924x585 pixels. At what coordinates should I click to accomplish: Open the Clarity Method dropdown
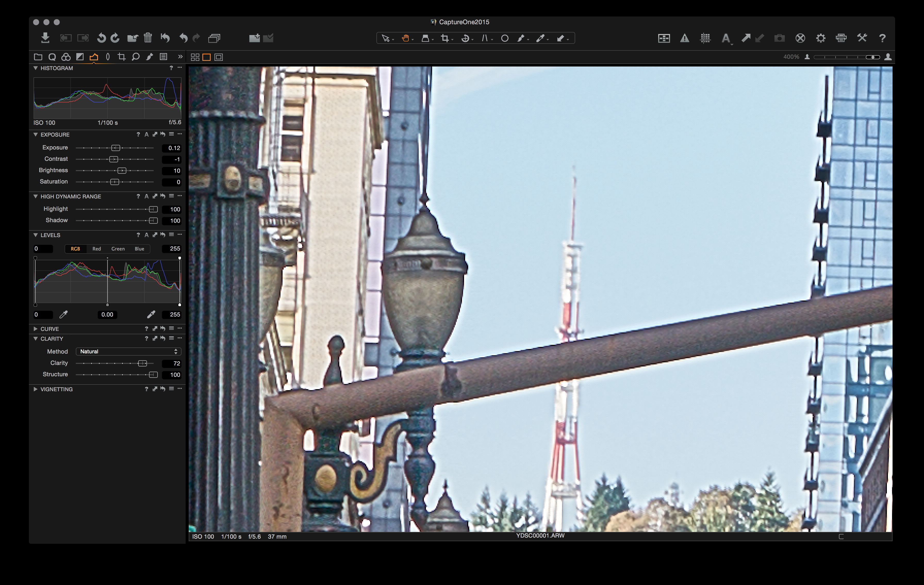pyautogui.click(x=128, y=351)
